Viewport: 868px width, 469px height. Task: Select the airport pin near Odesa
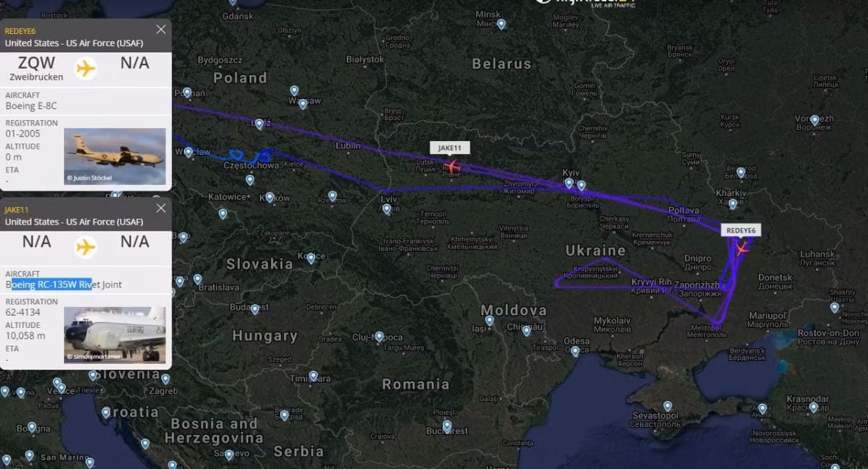tap(575, 351)
